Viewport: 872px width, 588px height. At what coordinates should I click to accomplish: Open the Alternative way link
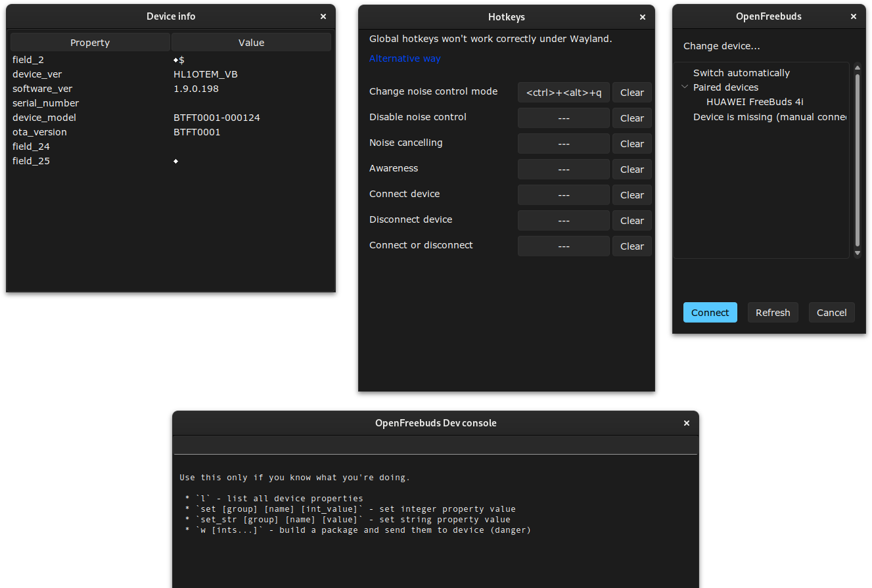click(405, 58)
